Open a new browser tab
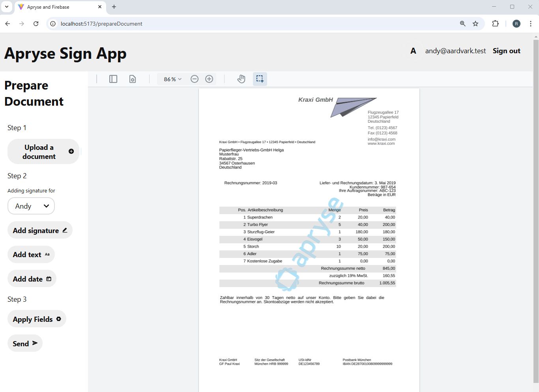Image resolution: width=539 pixels, height=392 pixels. coord(114,7)
